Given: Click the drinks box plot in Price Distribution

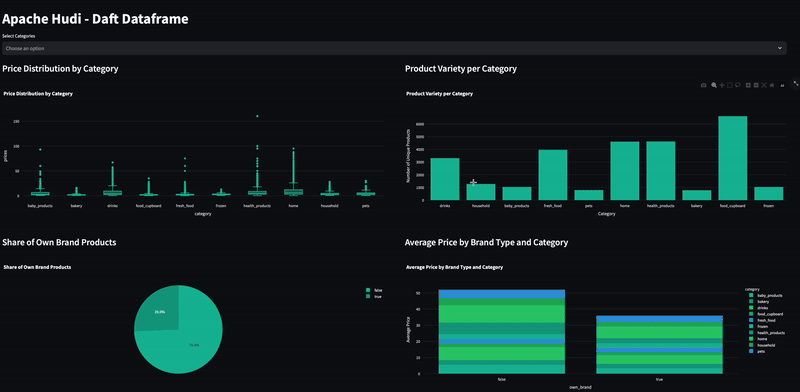Looking at the screenshot, I should click(112, 192).
